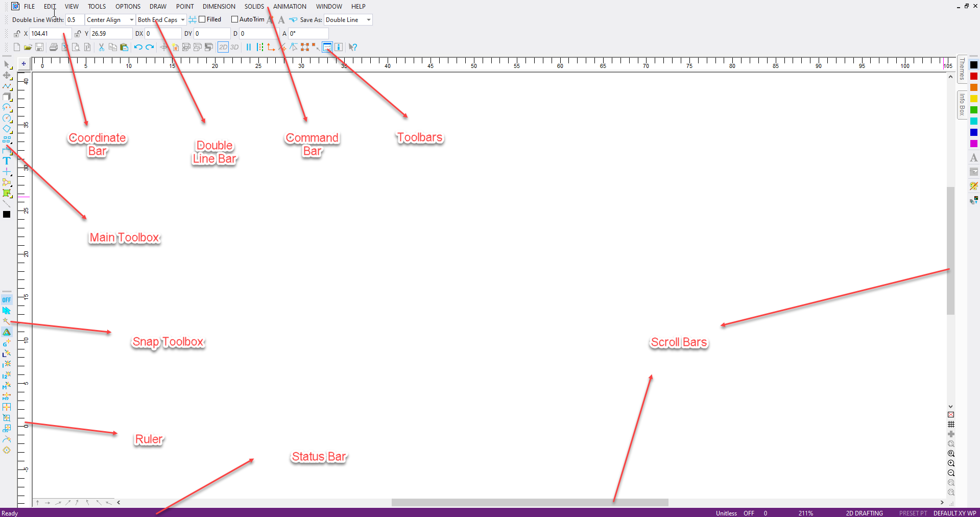Click the scissors Cut icon

pyautogui.click(x=101, y=47)
